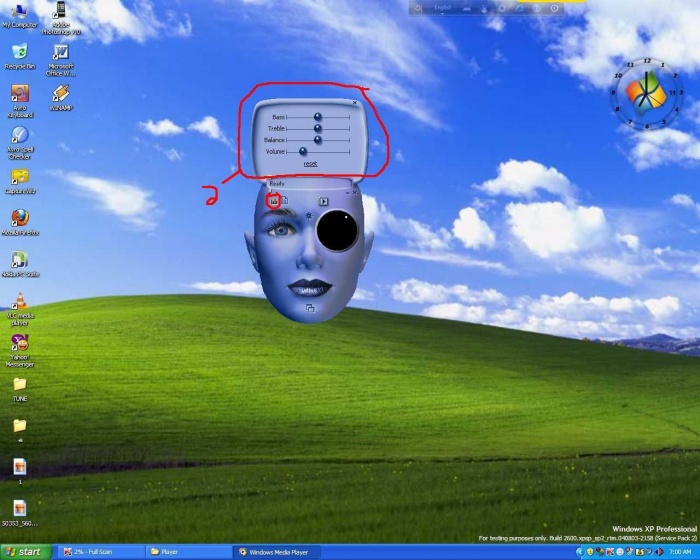Click the yellow BS tray icon
This screenshot has width=700, height=560.
tap(639, 552)
